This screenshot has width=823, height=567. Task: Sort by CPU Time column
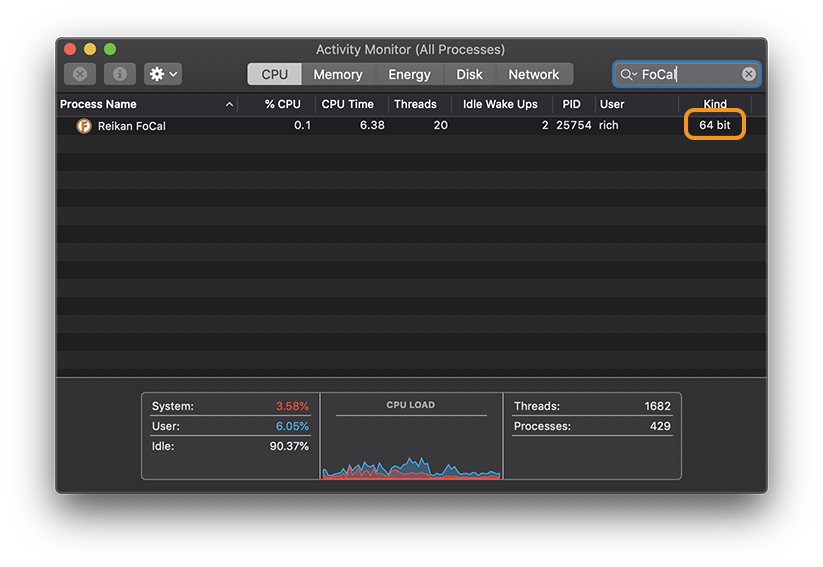[347, 104]
